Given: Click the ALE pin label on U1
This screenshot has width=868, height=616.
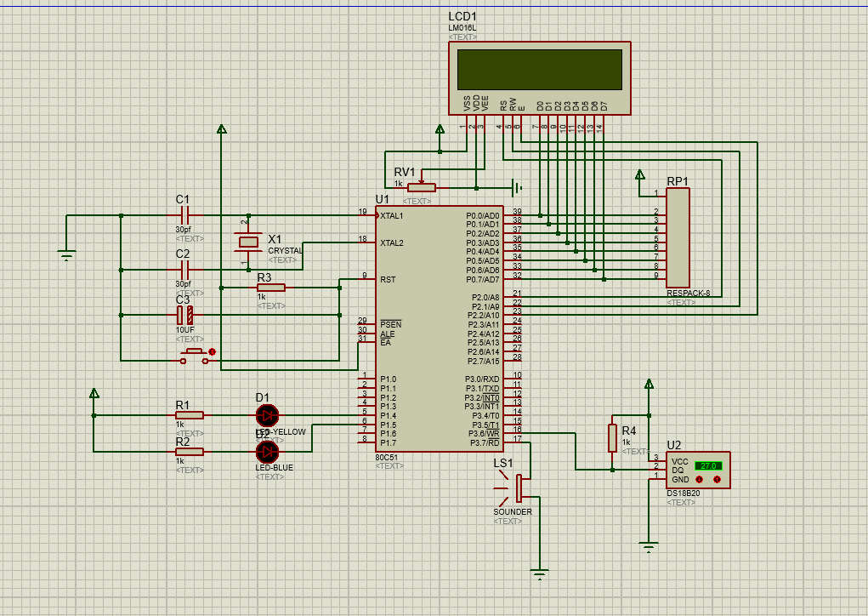Looking at the screenshot, I should click(388, 334).
